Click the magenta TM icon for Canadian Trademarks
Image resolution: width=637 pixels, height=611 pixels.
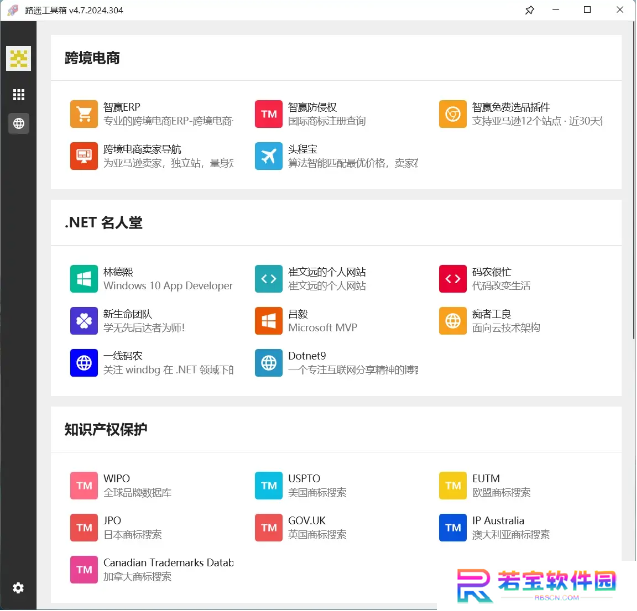84,570
